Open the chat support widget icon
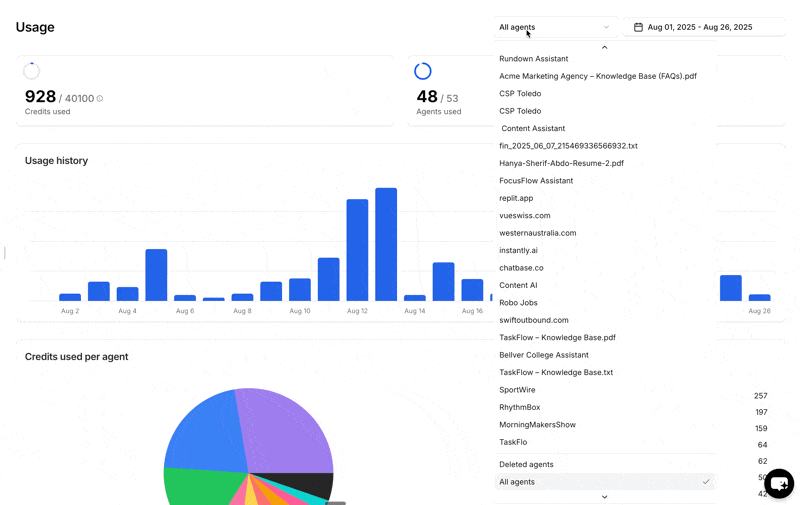This screenshot has width=800, height=505. click(x=779, y=484)
